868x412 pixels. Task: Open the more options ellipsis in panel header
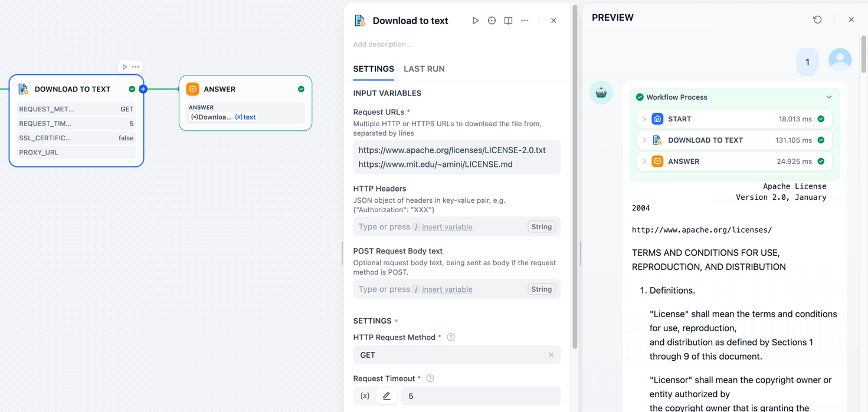525,21
